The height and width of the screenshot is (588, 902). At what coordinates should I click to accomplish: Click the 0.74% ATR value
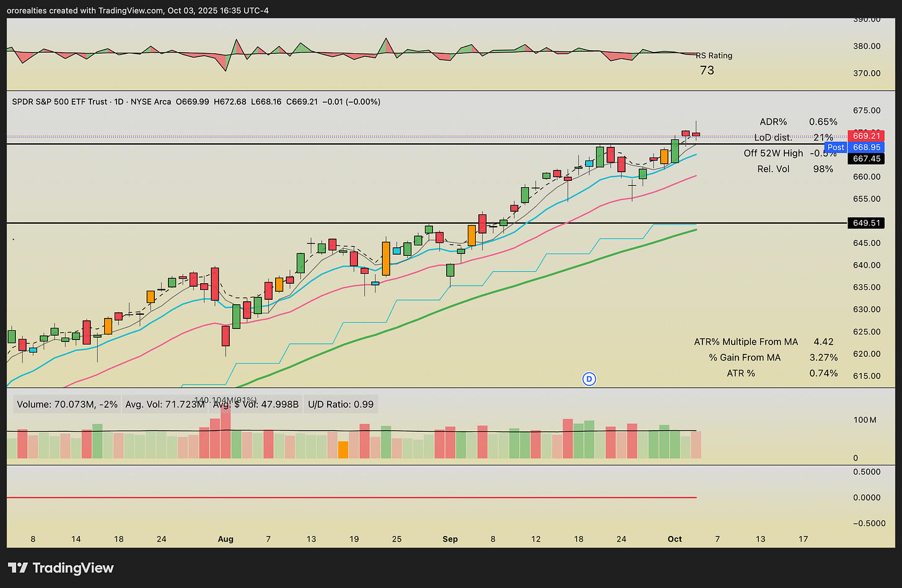pos(823,373)
